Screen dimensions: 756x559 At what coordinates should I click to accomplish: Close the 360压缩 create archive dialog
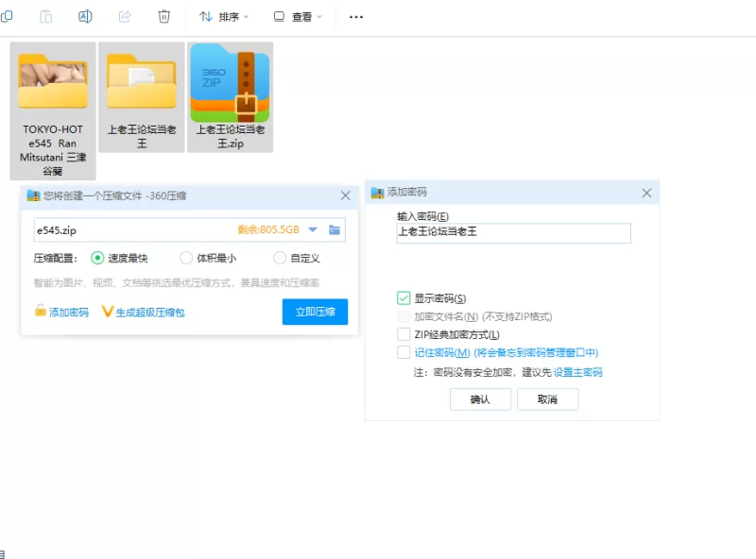[346, 195]
